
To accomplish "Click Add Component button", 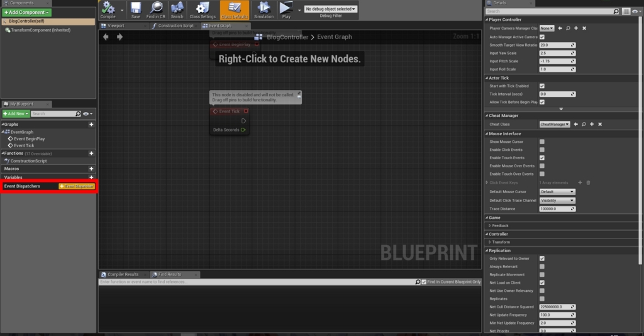I will (26, 13).
